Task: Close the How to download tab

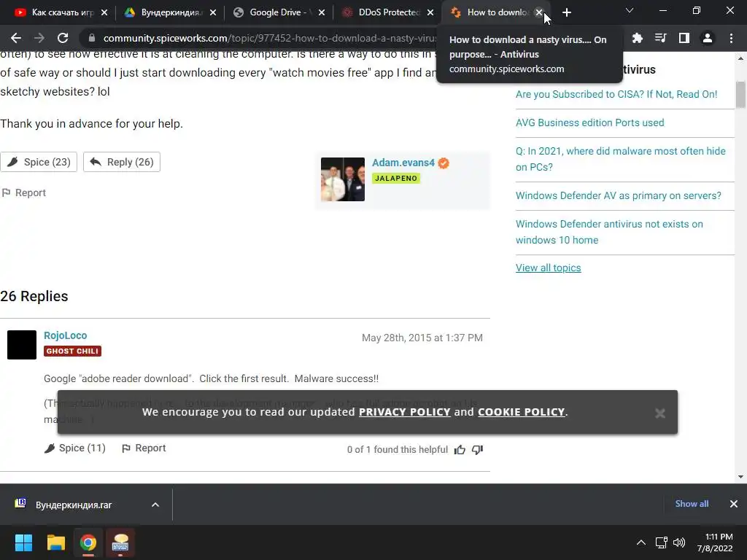Action: 539,12
